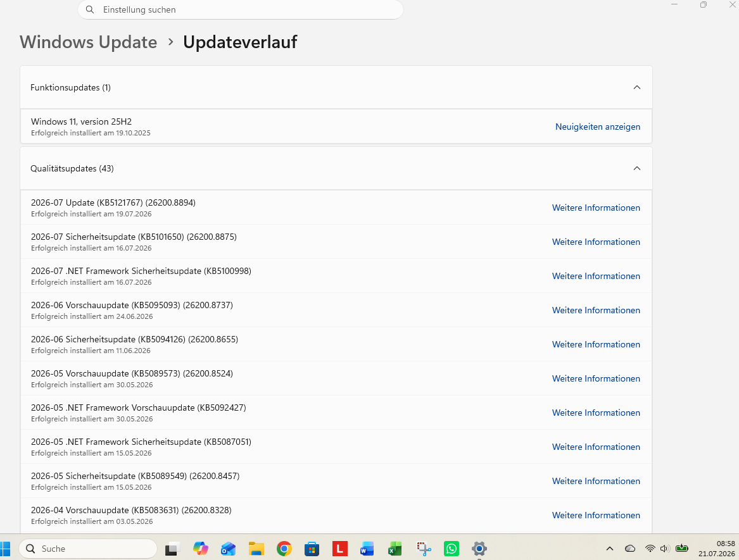Open Weitere Informationen for KB5089573

[x=596, y=378]
